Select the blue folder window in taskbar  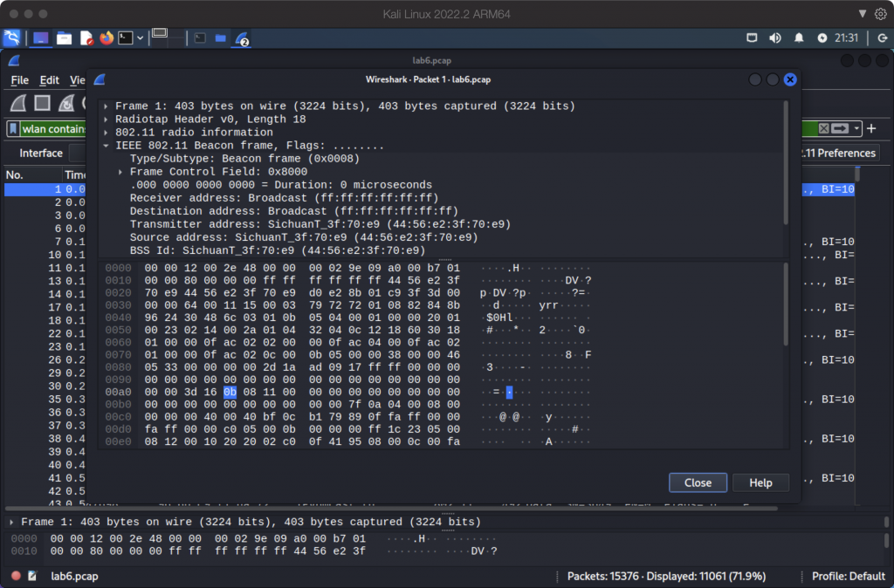coord(221,38)
